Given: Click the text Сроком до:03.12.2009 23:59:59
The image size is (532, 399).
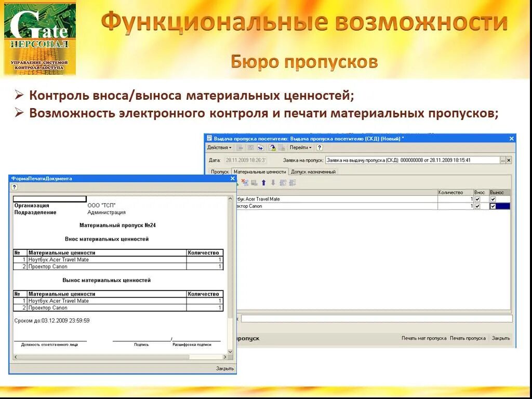Looking at the screenshot, I should pyautogui.click(x=52, y=321).
